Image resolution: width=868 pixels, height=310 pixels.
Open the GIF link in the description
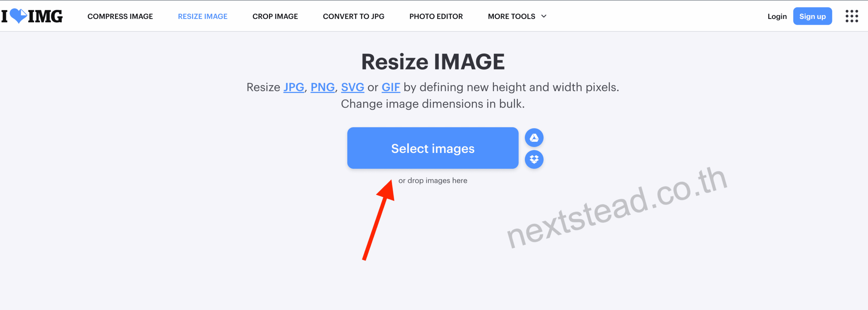pos(391,87)
